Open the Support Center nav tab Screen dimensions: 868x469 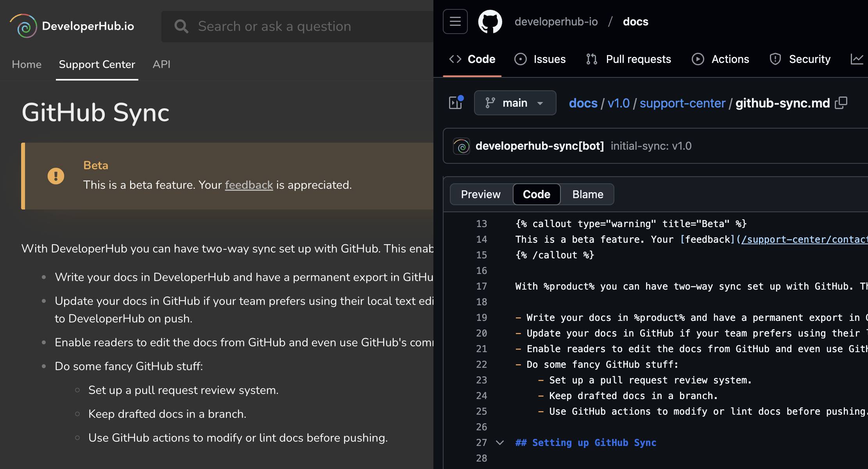(97, 64)
